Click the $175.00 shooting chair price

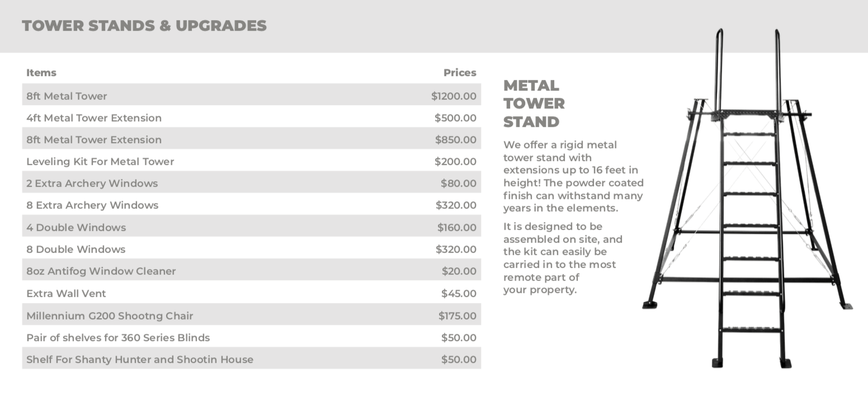tap(457, 316)
